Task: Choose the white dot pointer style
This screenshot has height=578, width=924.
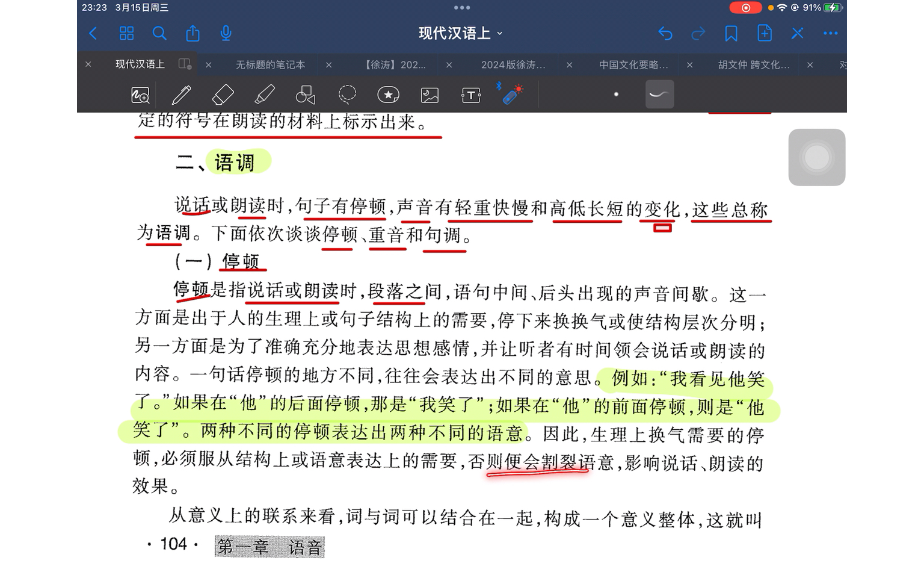Action: point(616,95)
